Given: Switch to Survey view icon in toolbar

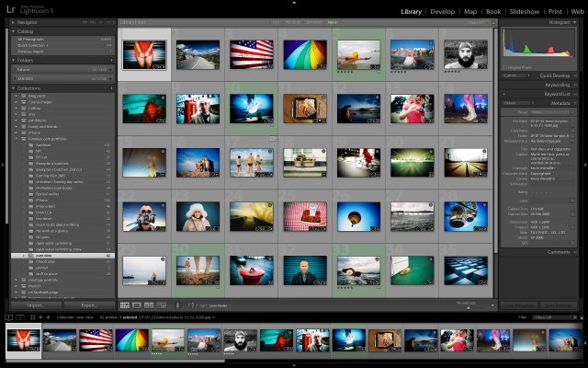Looking at the screenshot, I should (162, 305).
